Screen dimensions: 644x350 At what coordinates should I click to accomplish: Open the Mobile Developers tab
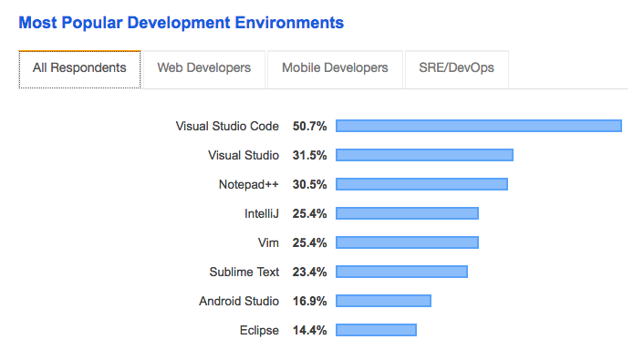(x=335, y=69)
